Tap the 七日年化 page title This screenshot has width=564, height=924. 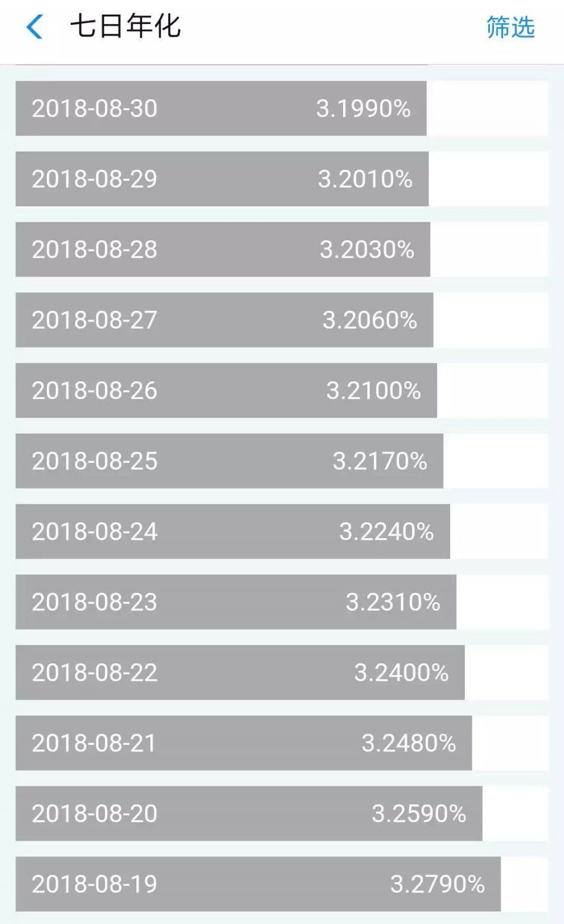[x=125, y=27]
